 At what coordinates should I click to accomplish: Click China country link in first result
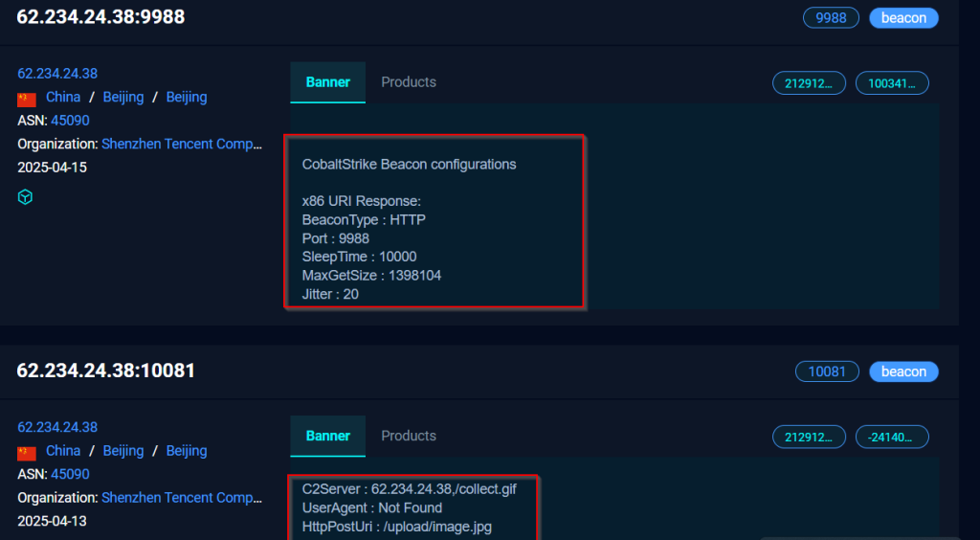click(63, 97)
